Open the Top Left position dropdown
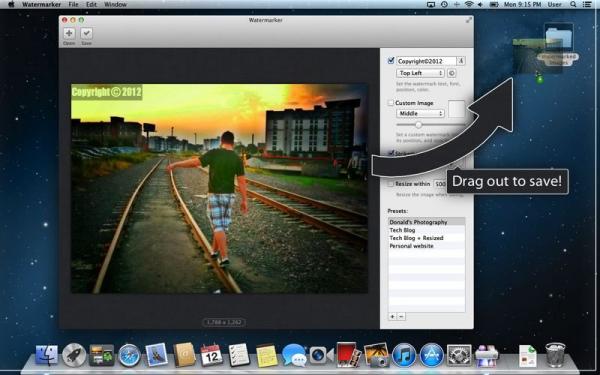 pyautogui.click(x=420, y=73)
